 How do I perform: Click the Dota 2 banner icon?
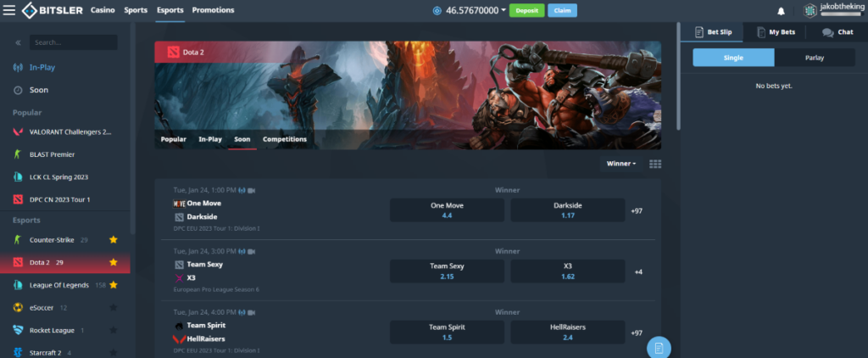coord(172,53)
